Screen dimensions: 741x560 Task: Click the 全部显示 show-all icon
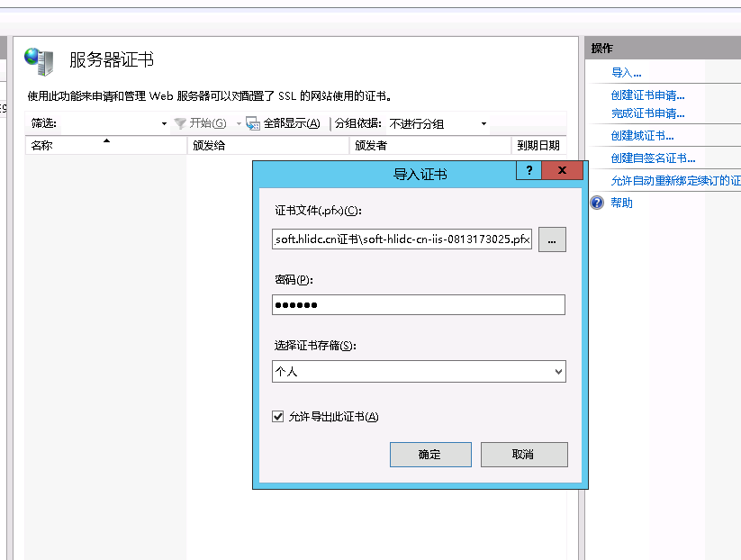[253, 123]
